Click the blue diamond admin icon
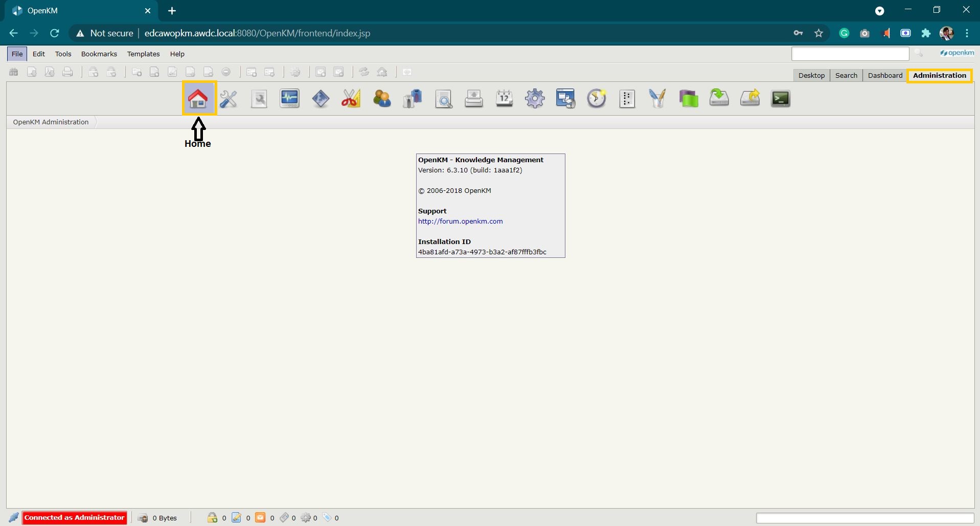980x526 pixels. (321, 98)
